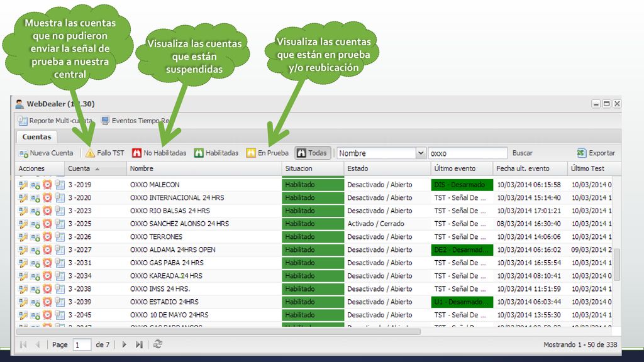Sort by the Situacion column header
Screen dimensions: 644x362
(x=313, y=168)
